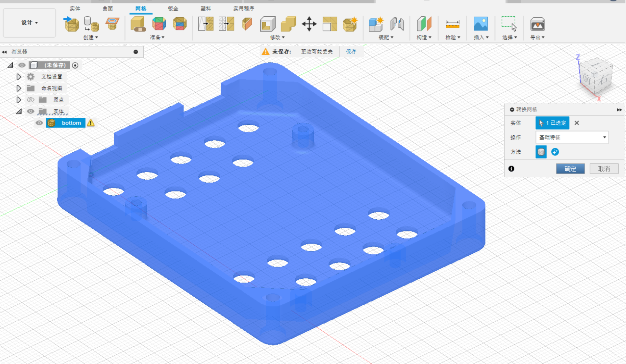Confirm the Convert Mesh dialog
The image size is (626, 364).
pyautogui.click(x=570, y=169)
